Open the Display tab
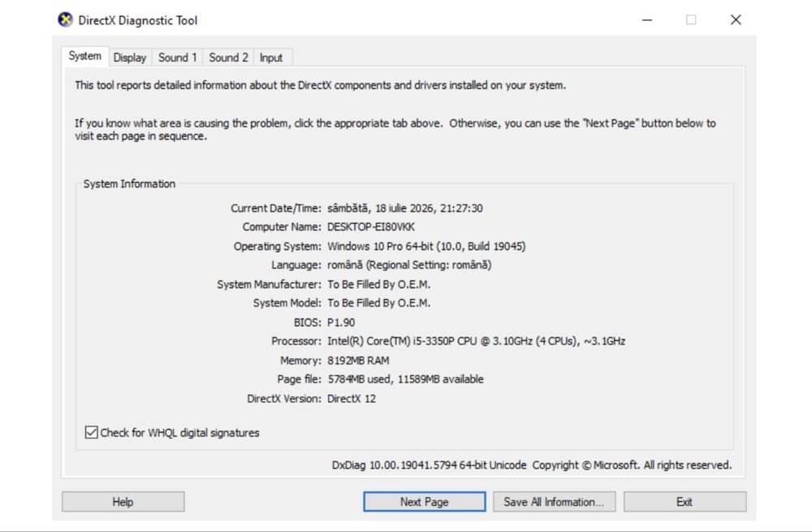The image size is (812, 532). [129, 58]
